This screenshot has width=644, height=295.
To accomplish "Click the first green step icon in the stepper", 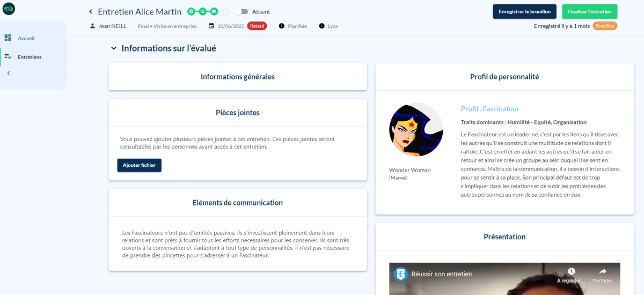I will point(191,11).
